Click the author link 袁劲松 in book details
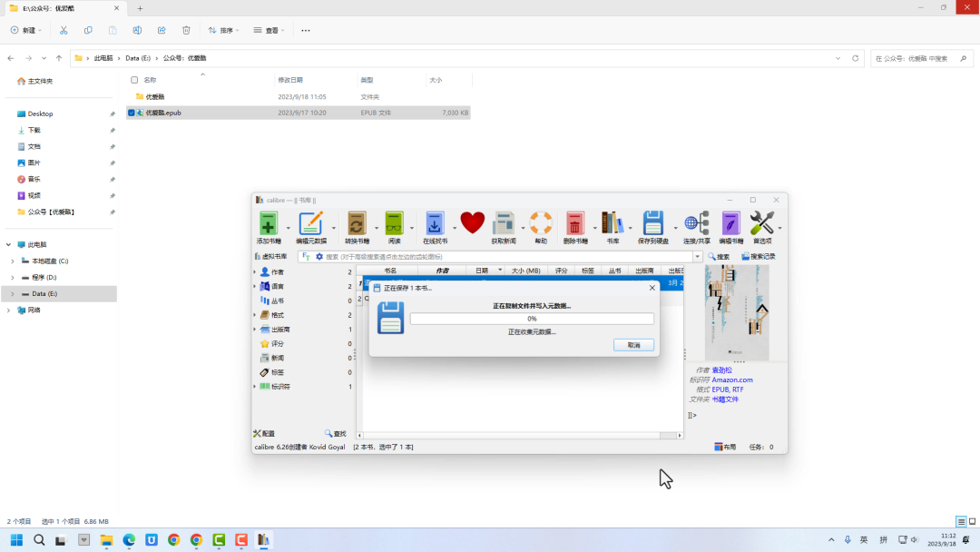This screenshot has width=980, height=552. 722,370
